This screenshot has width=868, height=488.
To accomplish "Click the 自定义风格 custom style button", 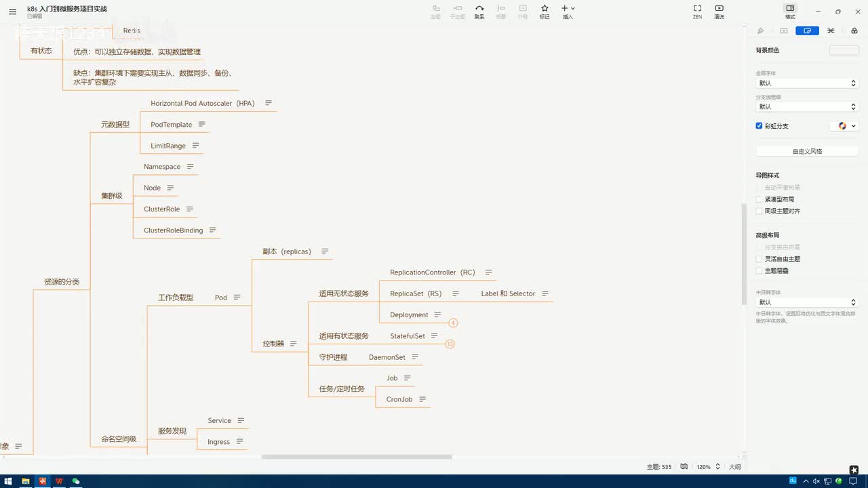I will click(x=807, y=151).
